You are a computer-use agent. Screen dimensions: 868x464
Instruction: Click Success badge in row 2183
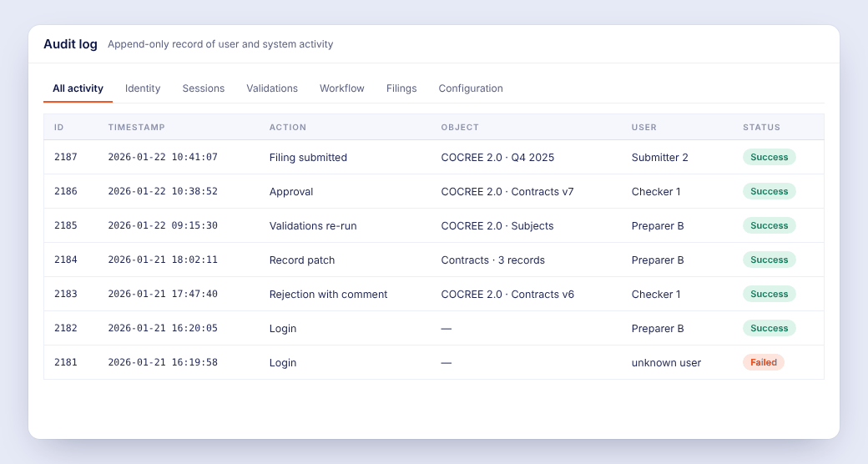(769, 294)
